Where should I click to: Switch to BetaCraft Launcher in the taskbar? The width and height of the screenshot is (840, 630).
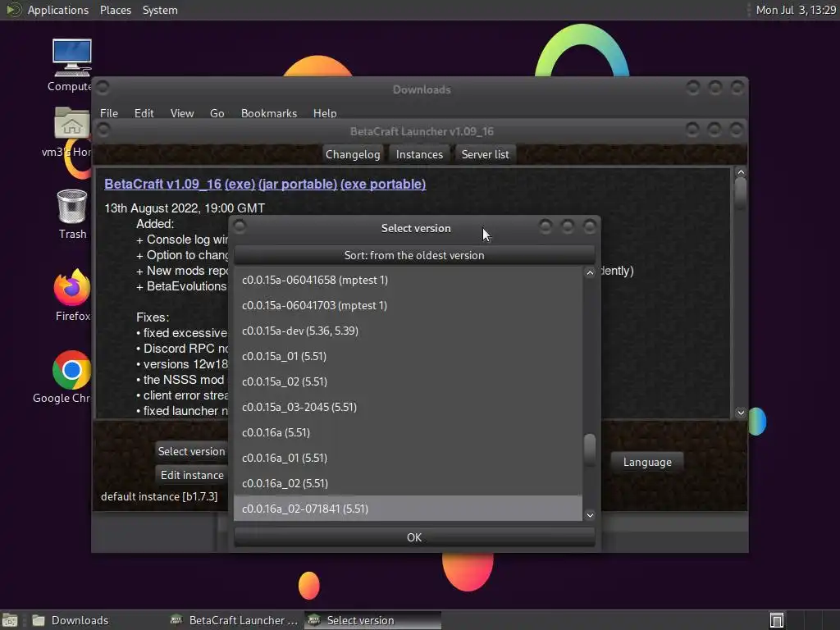[x=234, y=620]
